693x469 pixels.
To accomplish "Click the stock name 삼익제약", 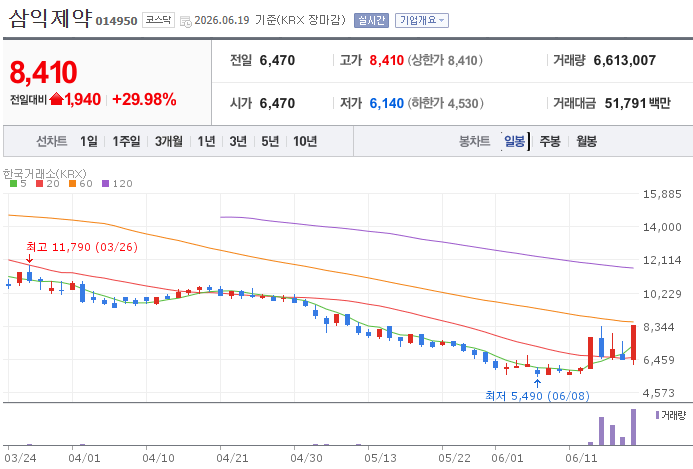I will pyautogui.click(x=50, y=19).
